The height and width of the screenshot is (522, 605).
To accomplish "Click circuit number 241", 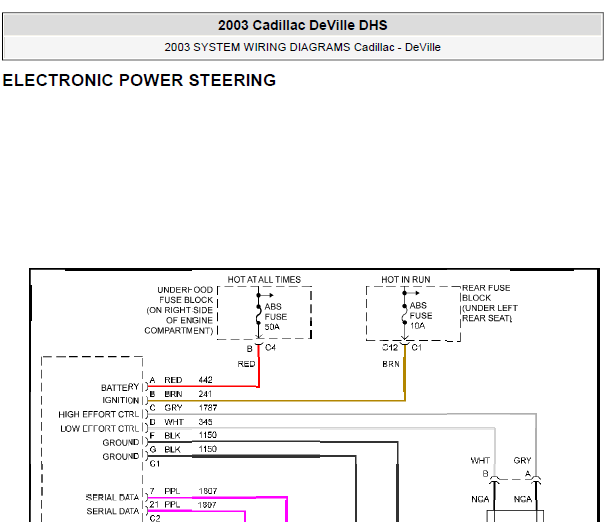I will click(x=205, y=394).
